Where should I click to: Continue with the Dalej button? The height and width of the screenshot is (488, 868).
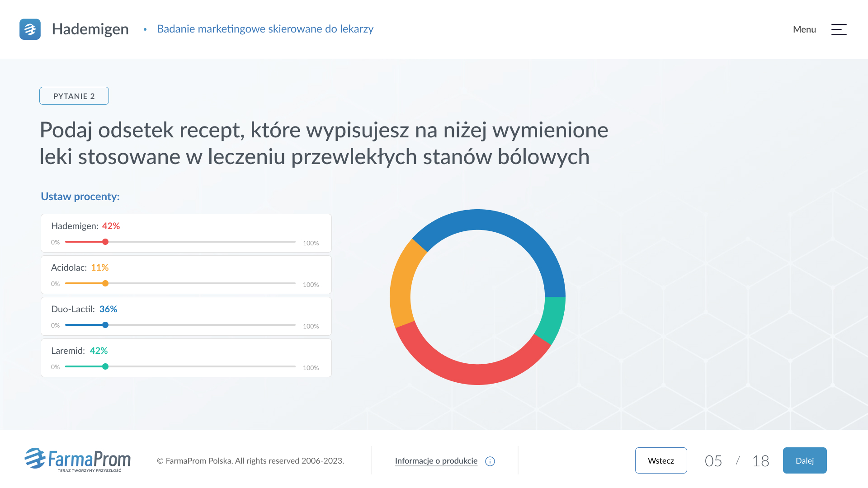click(805, 460)
